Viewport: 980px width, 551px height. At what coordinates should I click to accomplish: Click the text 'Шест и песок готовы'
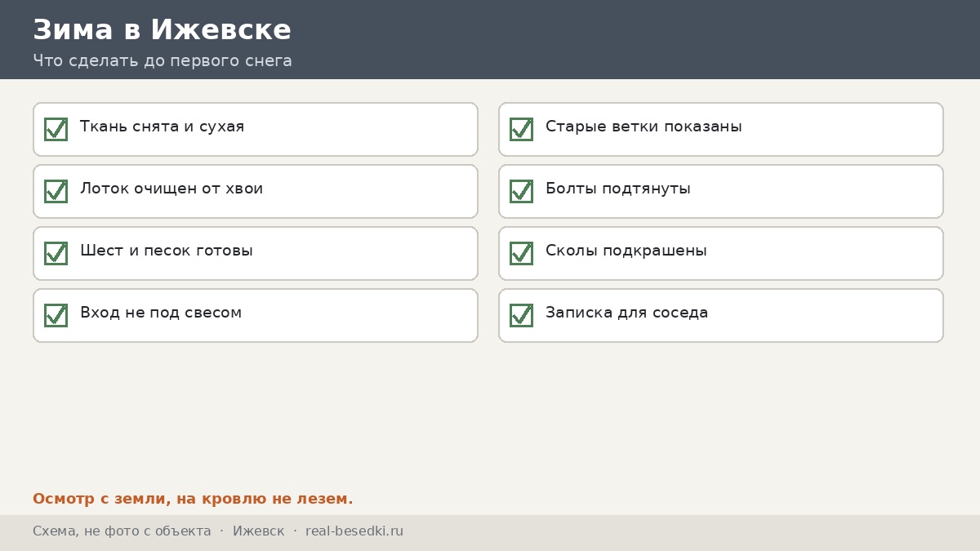(167, 251)
